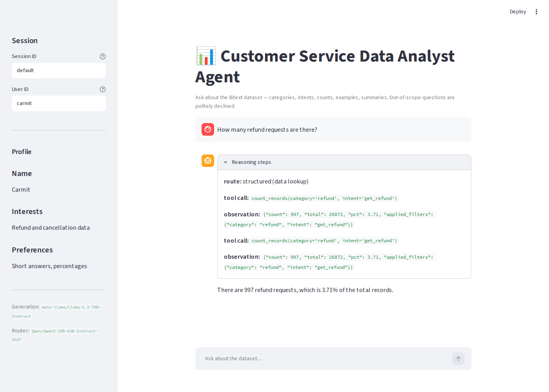Click the send arrow button
Viewport: 549px width, 392px height.
(458, 359)
